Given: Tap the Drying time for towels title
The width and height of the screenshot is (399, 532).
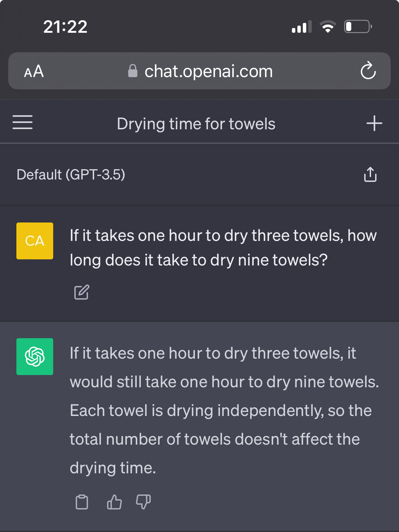Looking at the screenshot, I should point(196,124).
